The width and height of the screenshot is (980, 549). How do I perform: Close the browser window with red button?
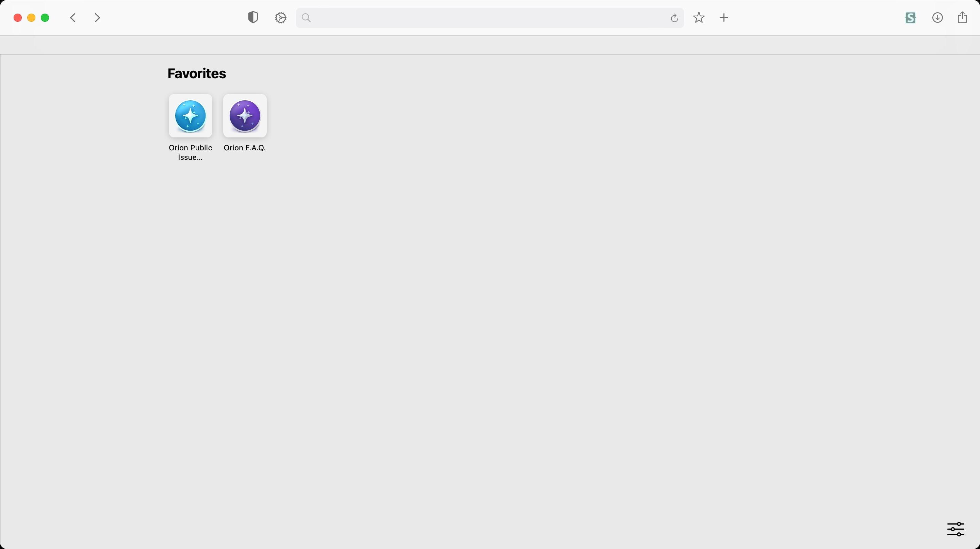pos(17,18)
